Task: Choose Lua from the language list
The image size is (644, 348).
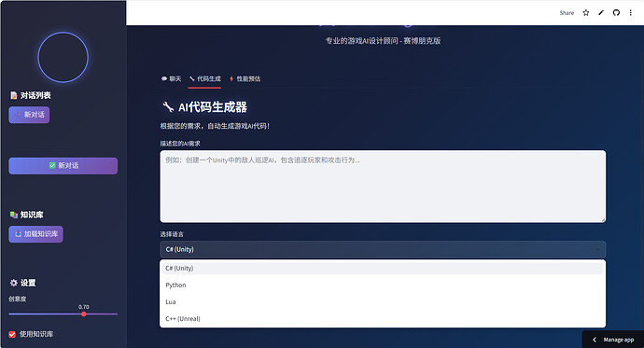Action: pos(383,302)
